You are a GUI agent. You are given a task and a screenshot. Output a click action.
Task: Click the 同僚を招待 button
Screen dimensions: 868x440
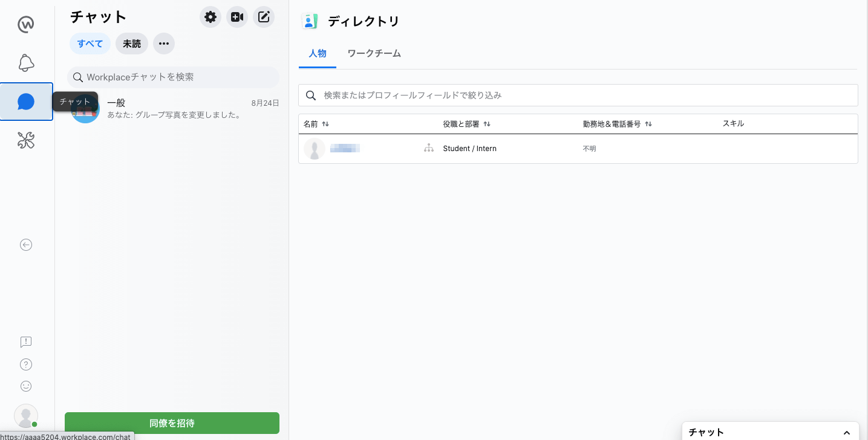click(172, 423)
